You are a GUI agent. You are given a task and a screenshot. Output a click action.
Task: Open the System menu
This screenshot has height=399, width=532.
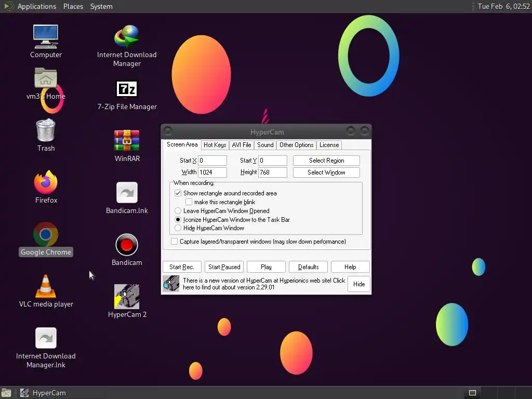tap(101, 6)
